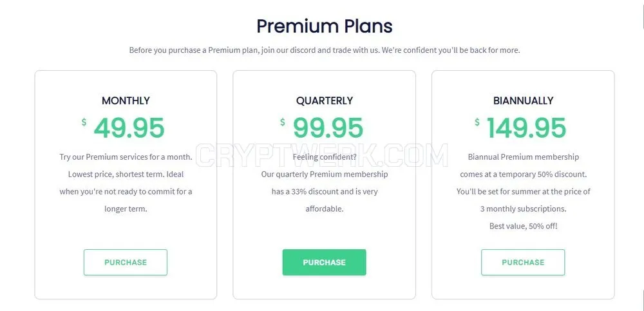Select the QUARTERLY plan heading
This screenshot has width=644, height=311.
point(325,100)
